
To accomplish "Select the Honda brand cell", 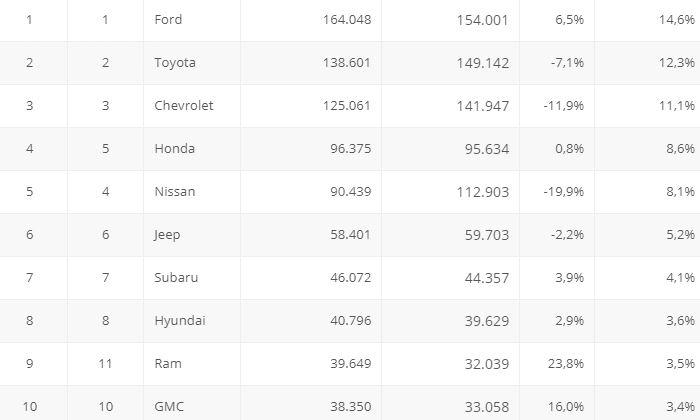I will 174,149.
